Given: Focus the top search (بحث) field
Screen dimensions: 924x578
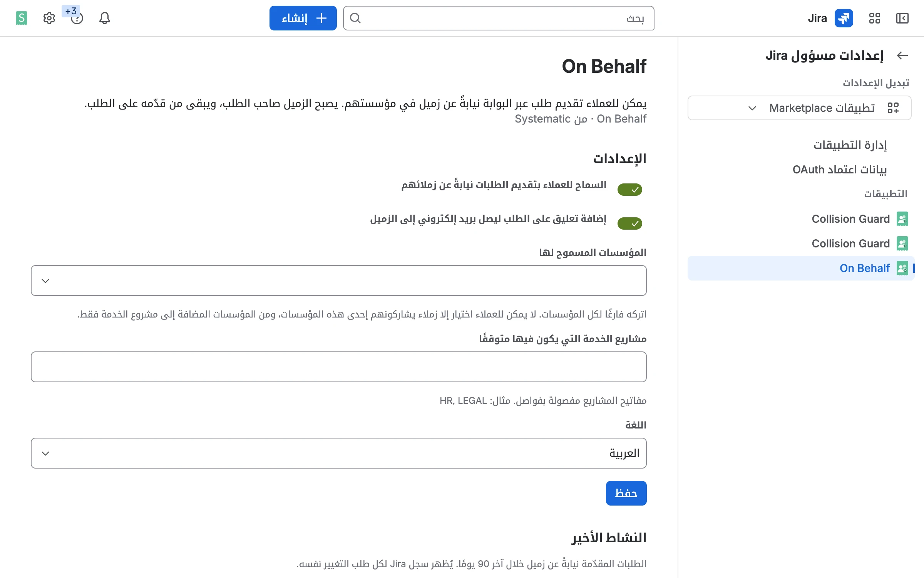Looking at the screenshot, I should point(499,18).
